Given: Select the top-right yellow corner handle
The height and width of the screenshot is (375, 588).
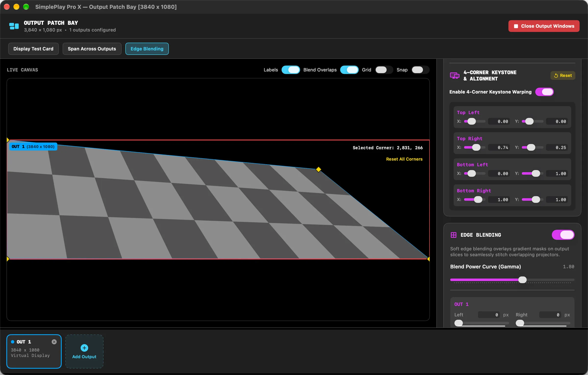Looking at the screenshot, I should [318, 169].
